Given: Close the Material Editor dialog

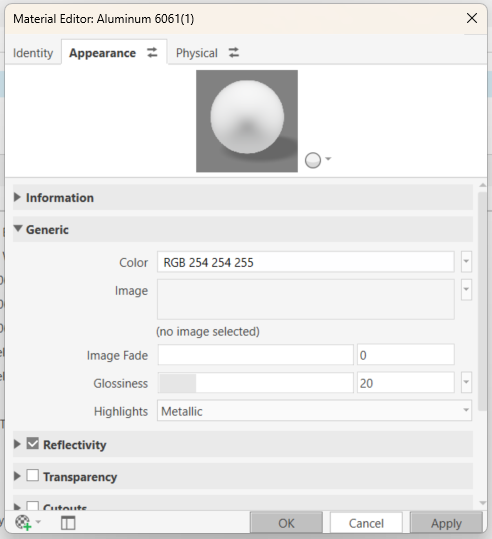Looking at the screenshot, I should click(472, 18).
